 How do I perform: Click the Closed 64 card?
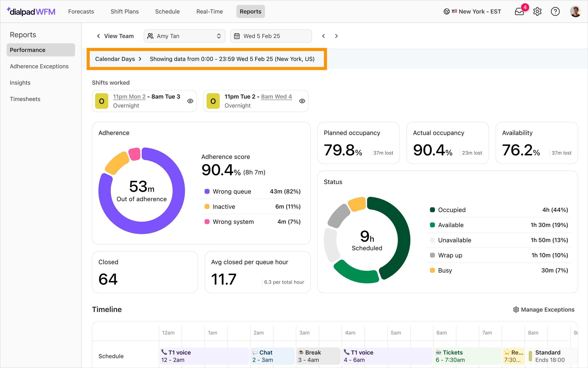point(145,272)
